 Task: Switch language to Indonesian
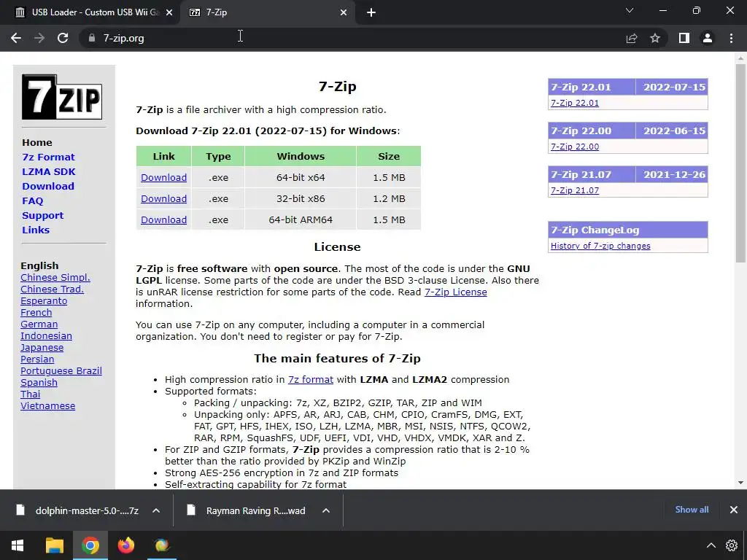[46, 335]
